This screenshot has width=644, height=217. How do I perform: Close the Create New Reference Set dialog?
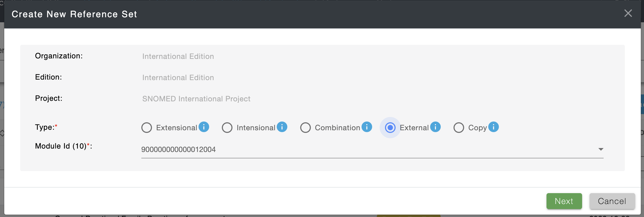point(628,13)
